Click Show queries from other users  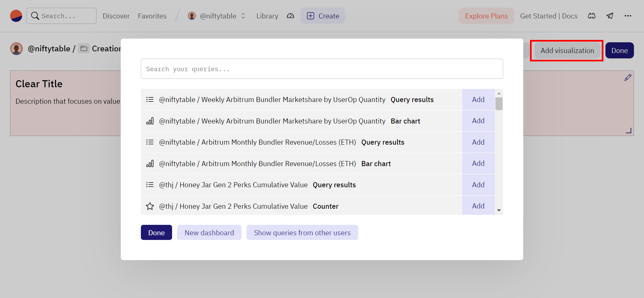coord(302,233)
